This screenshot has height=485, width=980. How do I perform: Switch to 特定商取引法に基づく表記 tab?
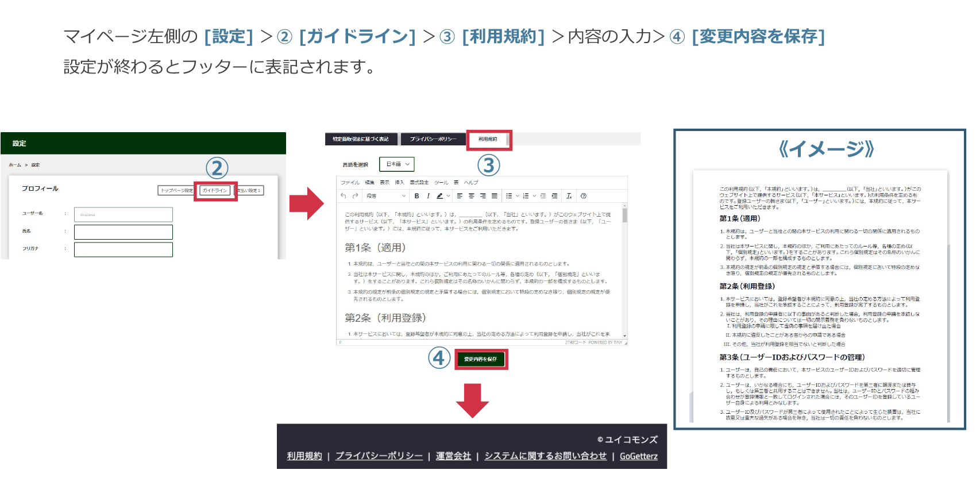click(361, 139)
